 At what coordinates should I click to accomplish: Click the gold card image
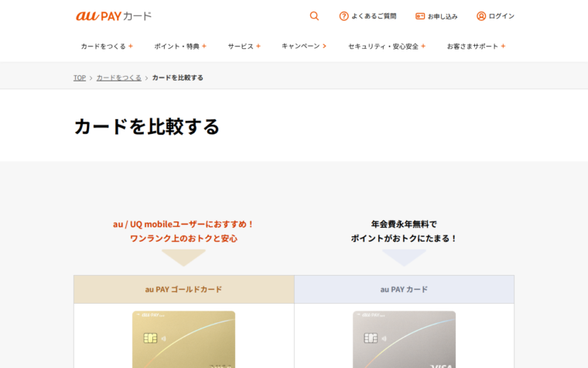(x=184, y=339)
